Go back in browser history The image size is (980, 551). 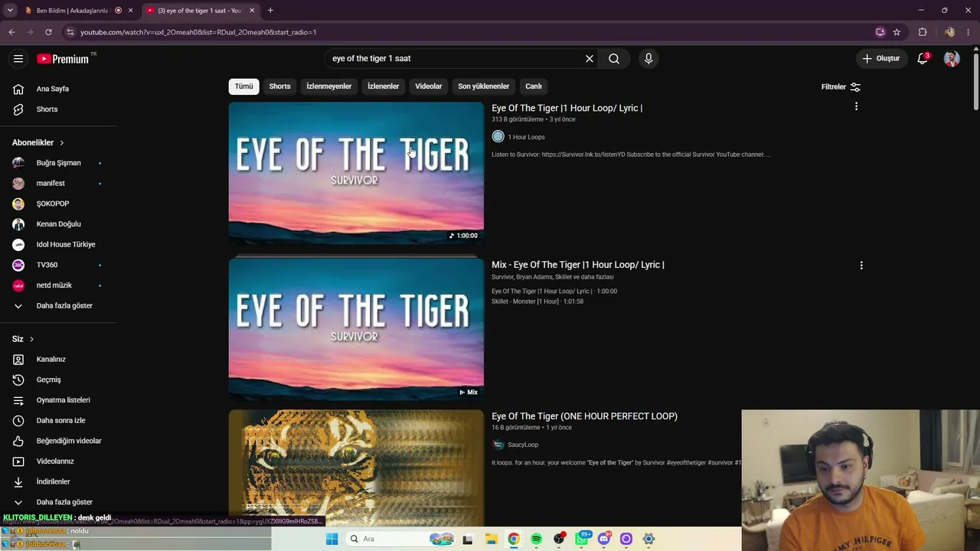click(x=11, y=32)
